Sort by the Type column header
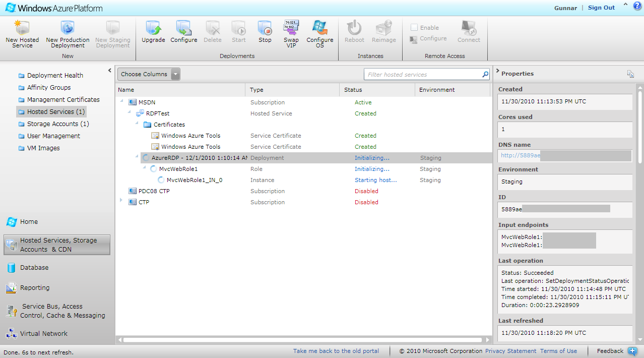644x358 pixels. (x=293, y=90)
